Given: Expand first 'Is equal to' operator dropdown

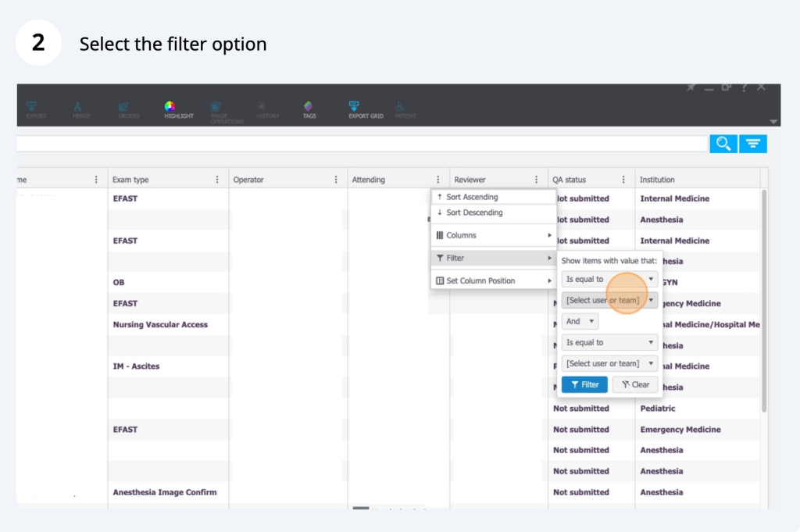Looking at the screenshot, I should click(x=609, y=279).
